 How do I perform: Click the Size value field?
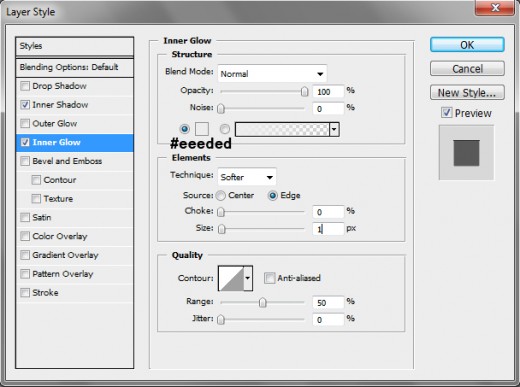coord(328,229)
